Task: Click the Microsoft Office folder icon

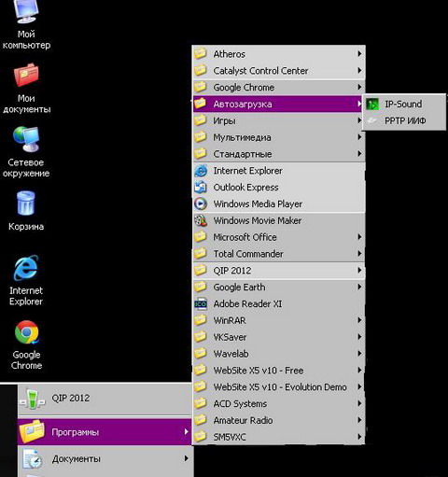Action: click(x=201, y=237)
